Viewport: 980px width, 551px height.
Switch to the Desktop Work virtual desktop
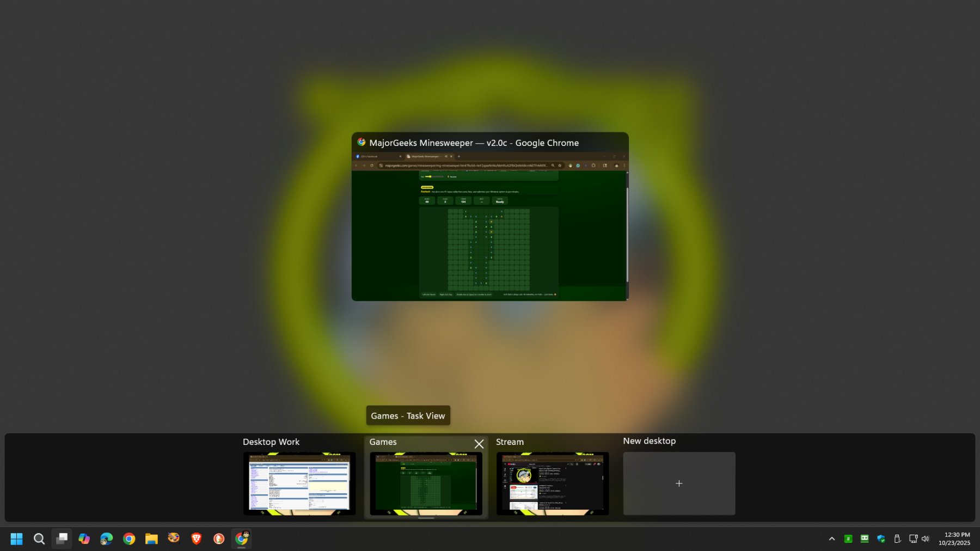[x=299, y=483]
